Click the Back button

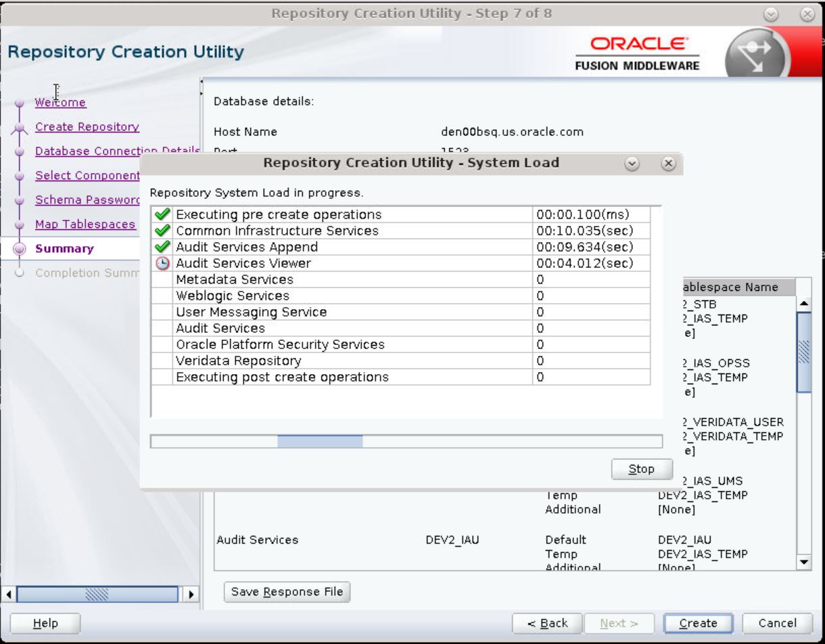[x=547, y=624]
